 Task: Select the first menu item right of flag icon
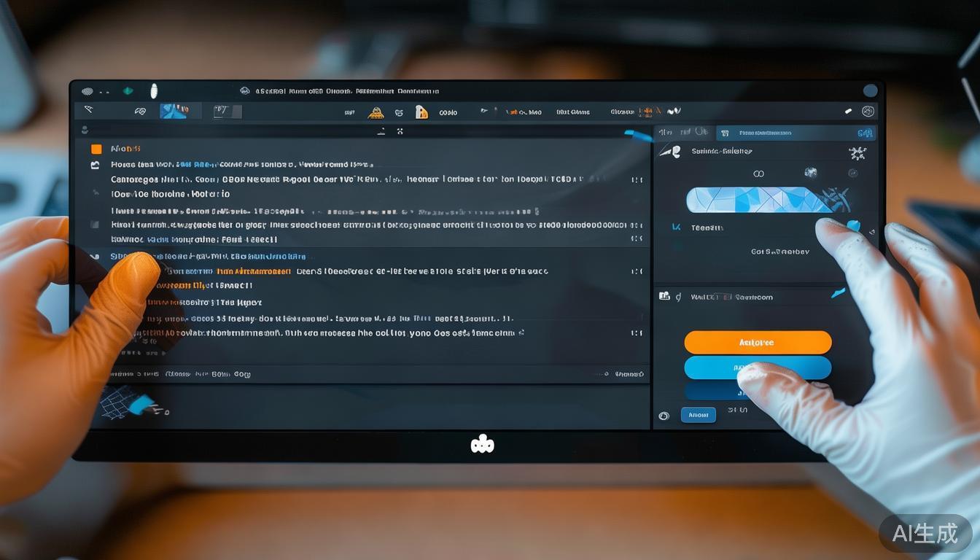524,112
